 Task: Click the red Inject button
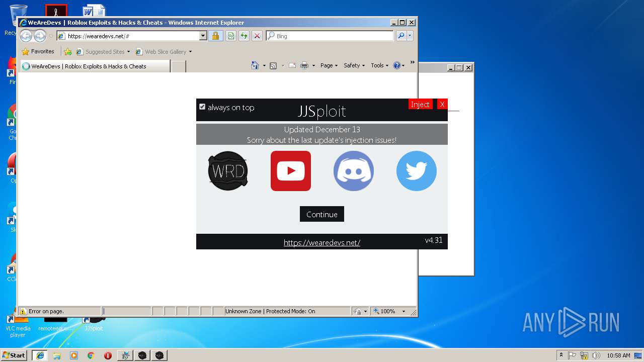coord(420,104)
